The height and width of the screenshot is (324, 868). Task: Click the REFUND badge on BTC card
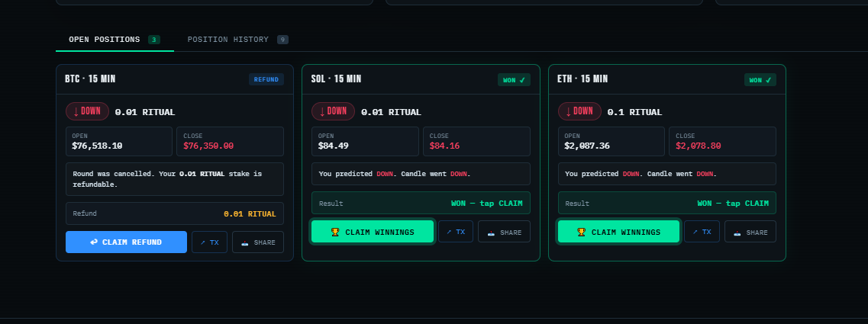266,79
